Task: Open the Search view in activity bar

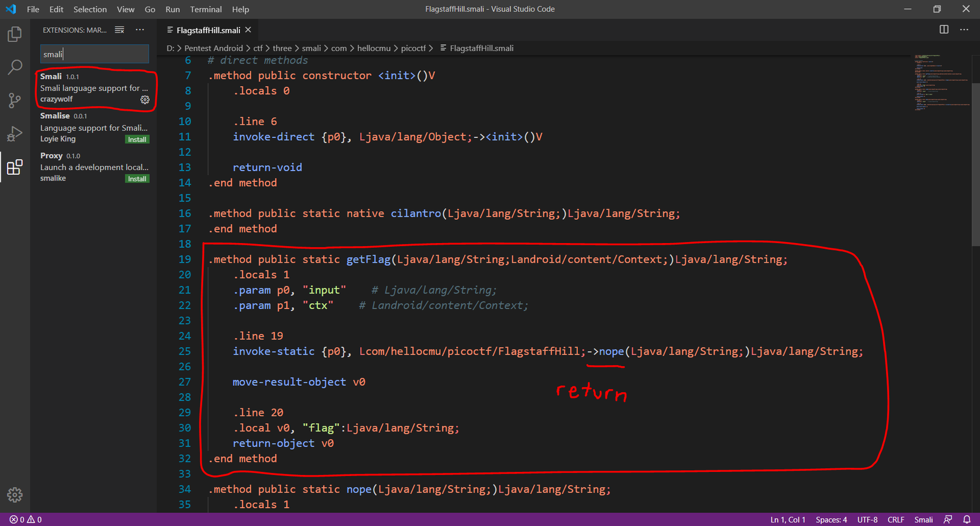Action: pos(15,67)
